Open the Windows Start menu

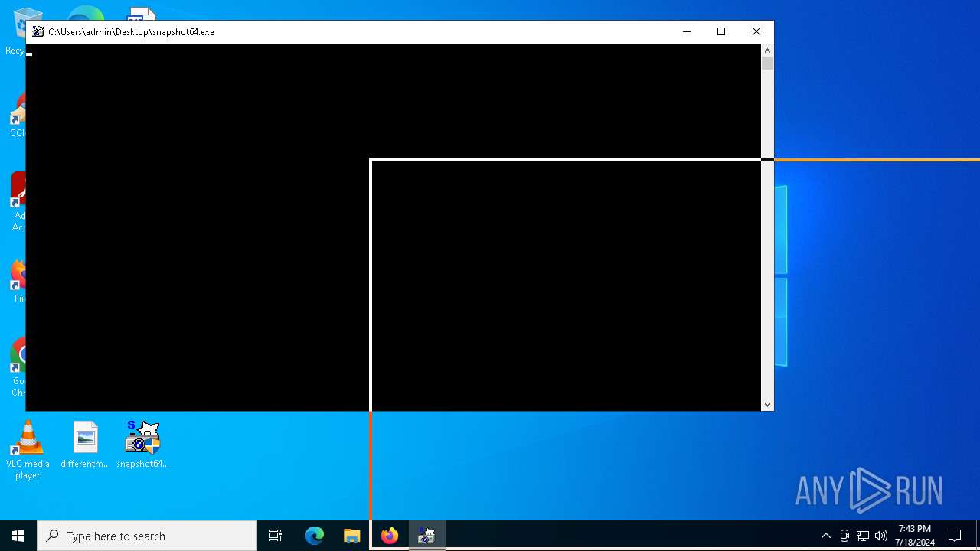click(18, 536)
